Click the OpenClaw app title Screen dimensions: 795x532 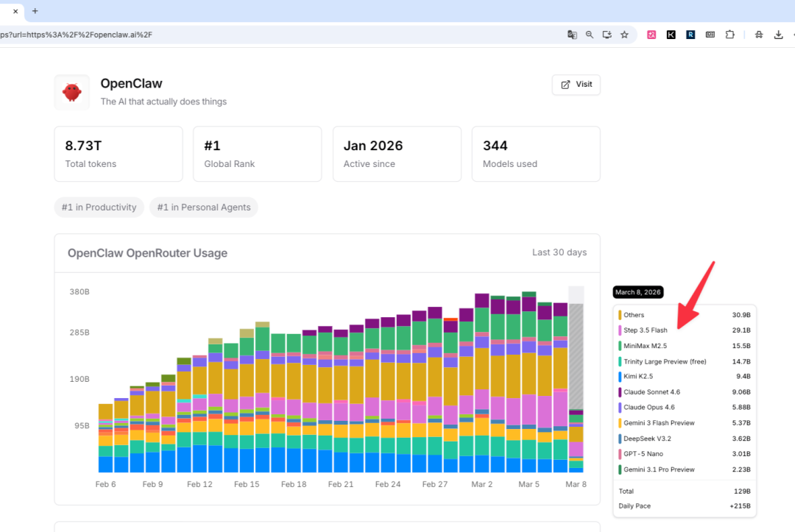pos(131,84)
